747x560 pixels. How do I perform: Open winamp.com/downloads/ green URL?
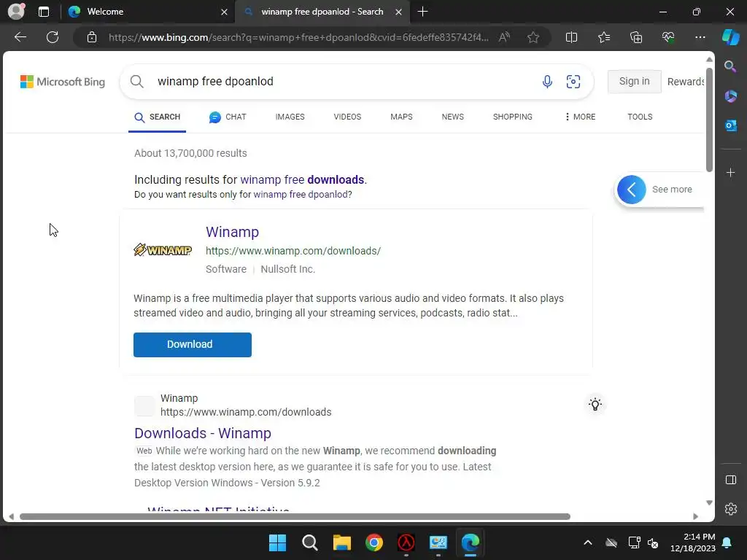(x=293, y=251)
